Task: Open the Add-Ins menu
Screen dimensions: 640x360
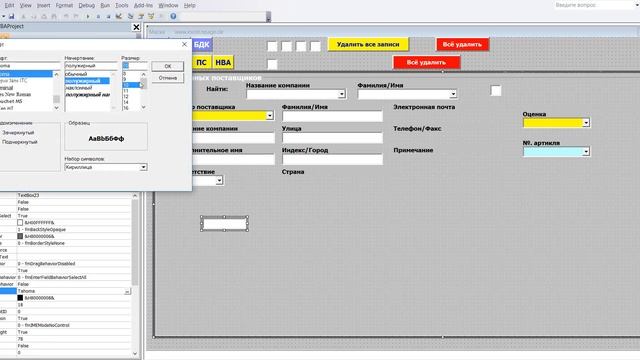Action: coord(143,5)
